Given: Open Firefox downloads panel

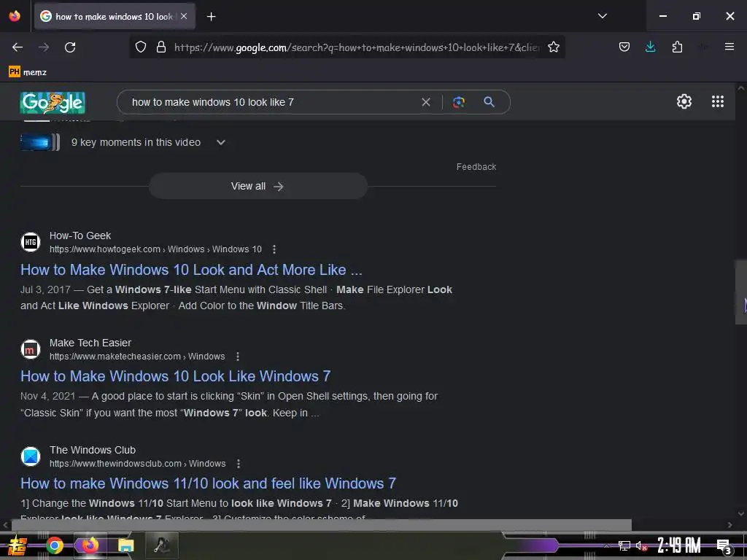Looking at the screenshot, I should tap(650, 47).
